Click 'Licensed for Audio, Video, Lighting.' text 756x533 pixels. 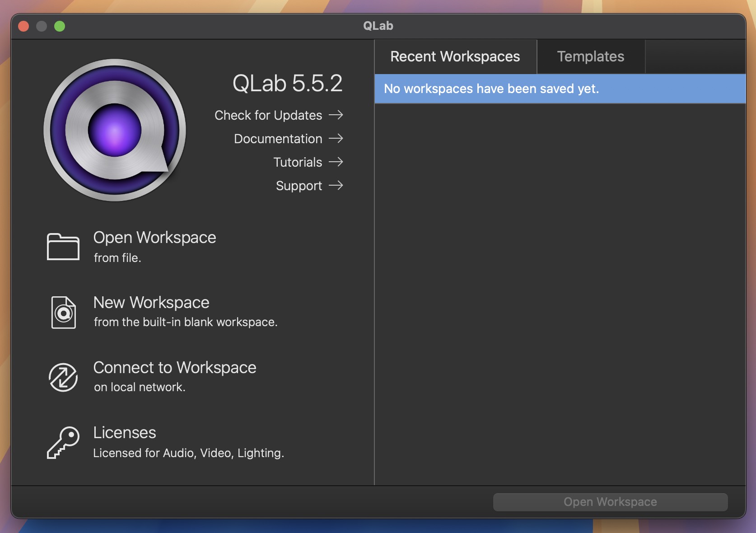(189, 453)
